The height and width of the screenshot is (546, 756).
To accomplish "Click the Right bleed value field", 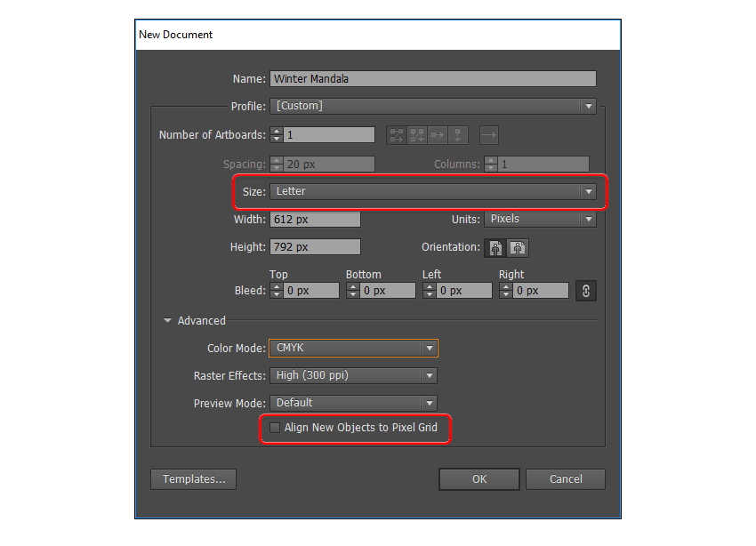I will tap(541, 291).
